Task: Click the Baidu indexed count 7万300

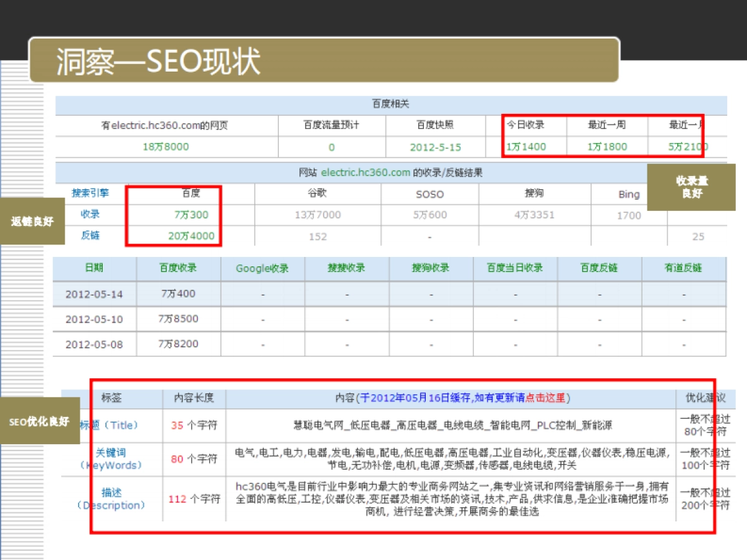Action: pos(191,215)
